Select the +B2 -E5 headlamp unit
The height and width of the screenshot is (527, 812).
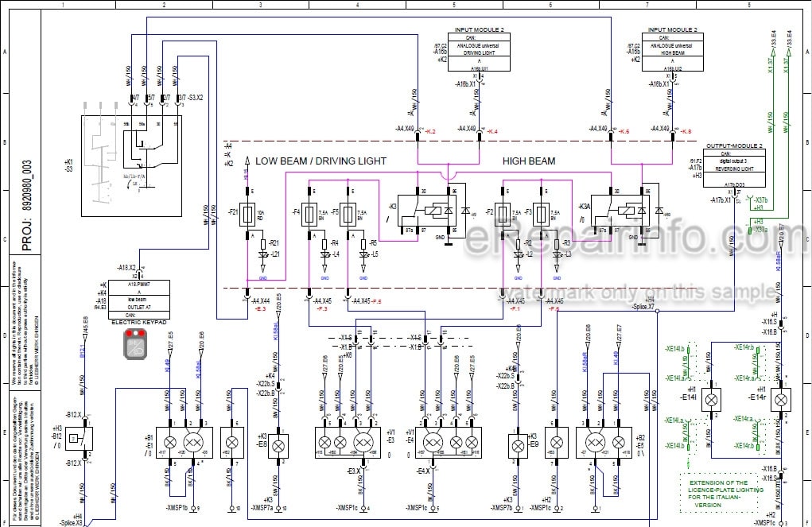604,443
